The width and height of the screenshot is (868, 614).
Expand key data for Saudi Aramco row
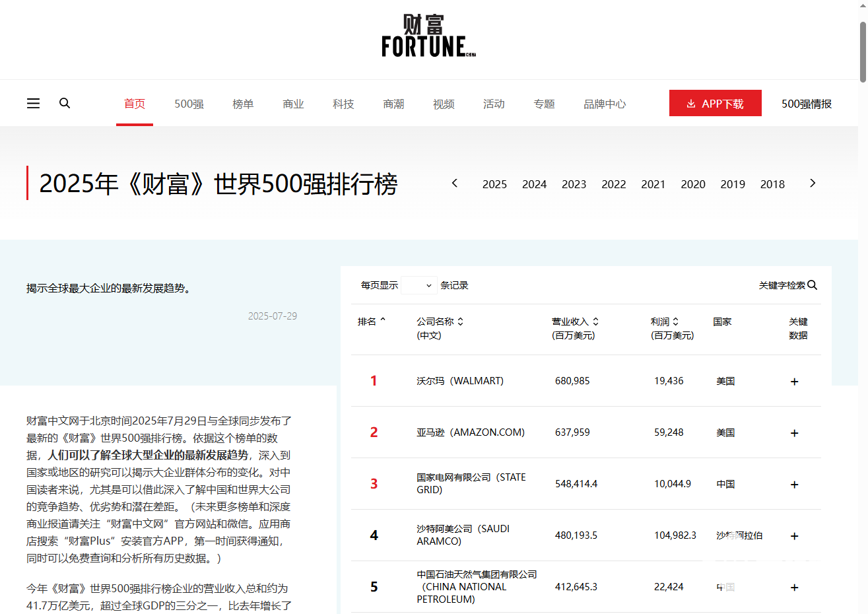coord(794,536)
